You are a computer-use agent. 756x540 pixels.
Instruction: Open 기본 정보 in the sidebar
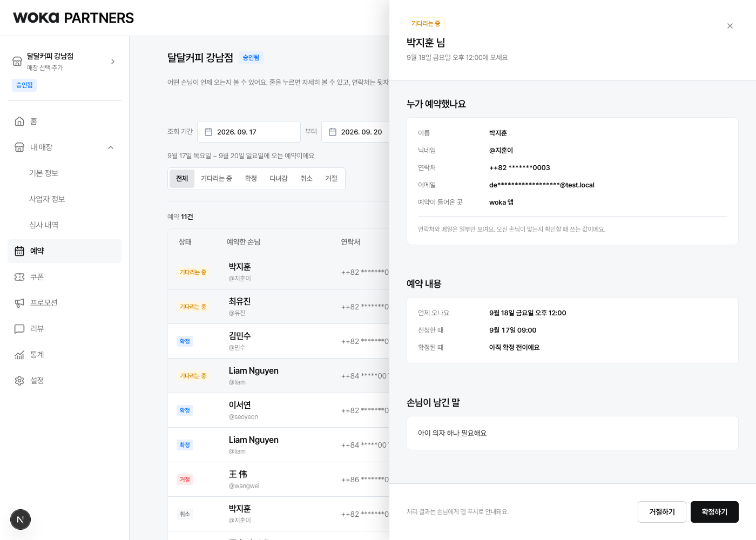pos(44,173)
